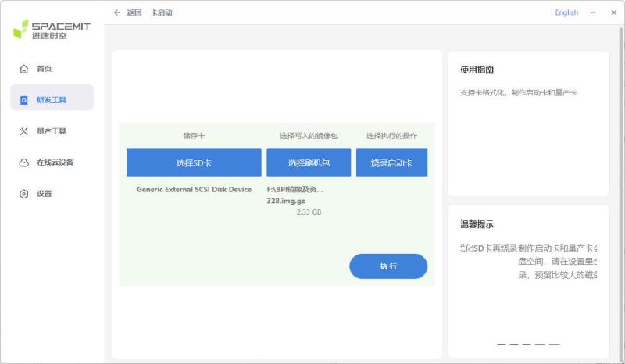Select the last tip carousel indicator
625x364 pixels.
tap(555, 344)
